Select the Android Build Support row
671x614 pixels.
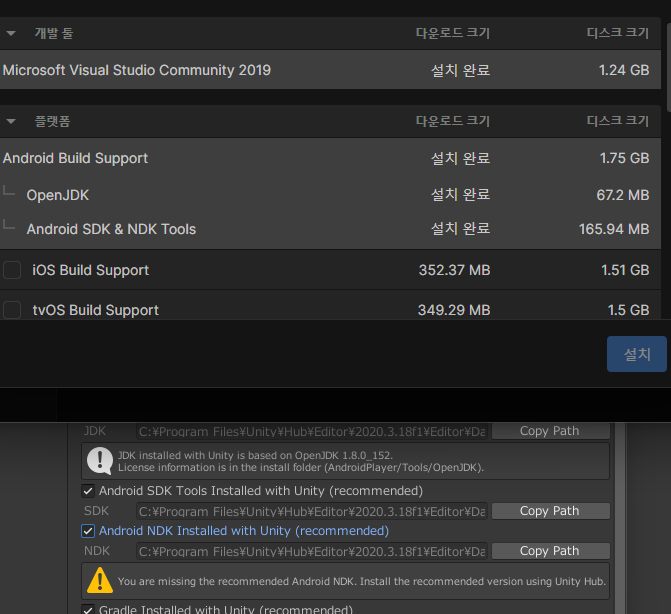click(330, 158)
